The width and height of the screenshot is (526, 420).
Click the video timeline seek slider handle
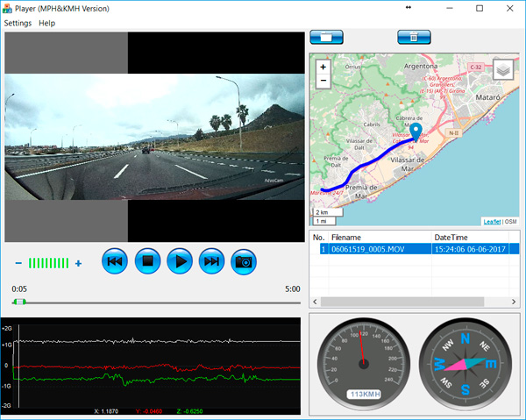pyautogui.click(x=19, y=302)
